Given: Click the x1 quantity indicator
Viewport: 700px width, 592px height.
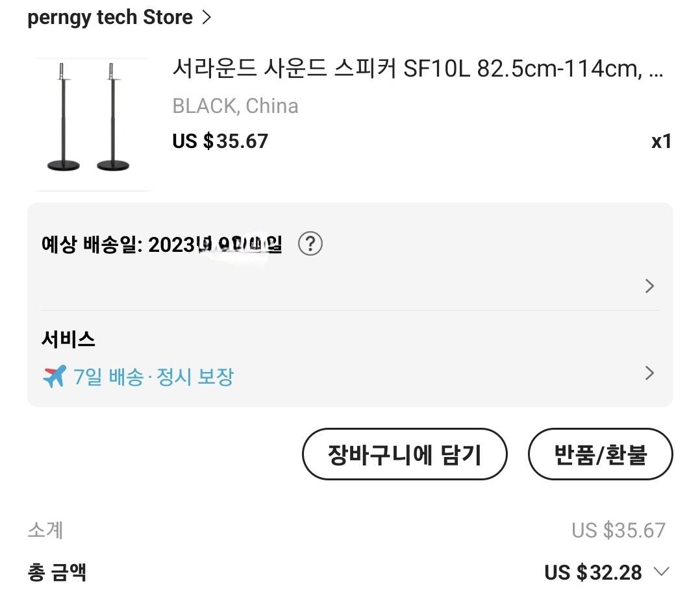Looking at the screenshot, I should (661, 142).
